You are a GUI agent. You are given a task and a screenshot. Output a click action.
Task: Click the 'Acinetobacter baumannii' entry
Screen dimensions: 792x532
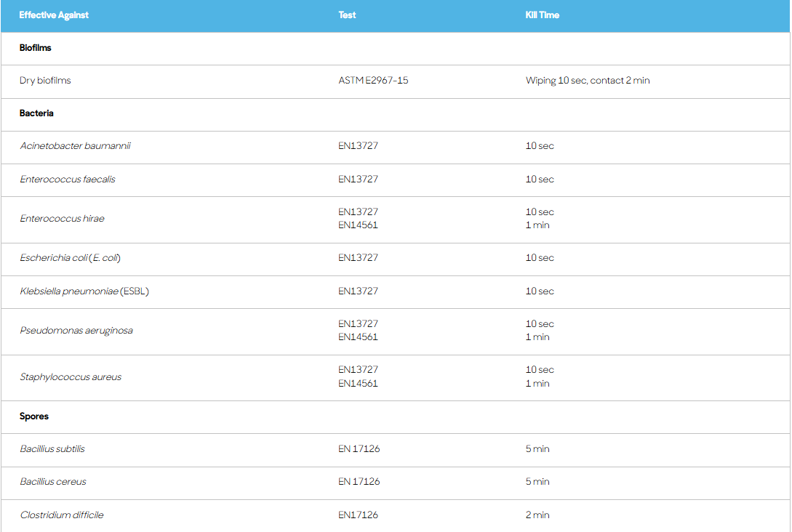[75, 146]
